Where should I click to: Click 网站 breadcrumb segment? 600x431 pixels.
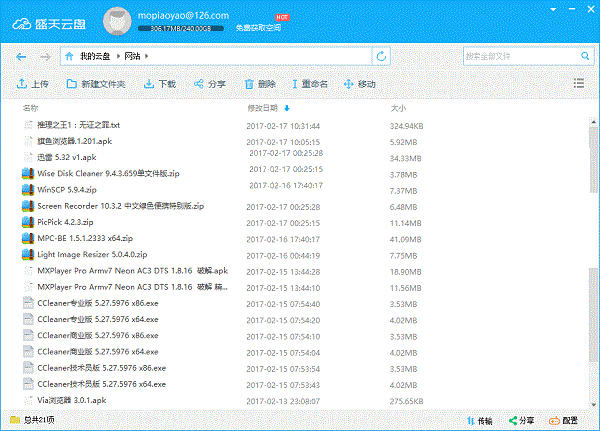132,56
